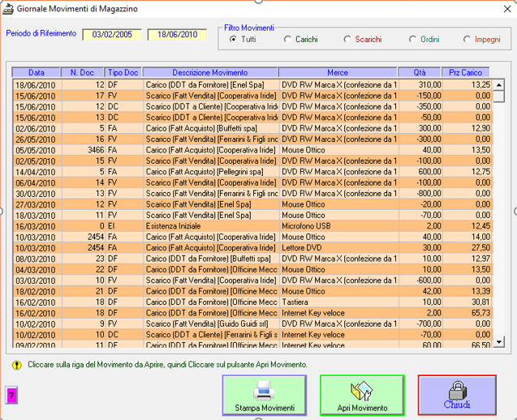The width and height of the screenshot is (517, 420).
Task: Click the date cell 06/04/2010
Action: tap(37, 182)
